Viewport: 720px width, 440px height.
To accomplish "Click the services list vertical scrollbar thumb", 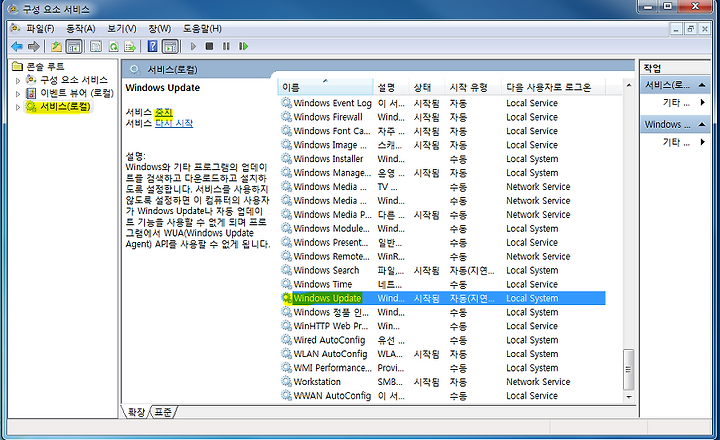I will tap(629, 369).
